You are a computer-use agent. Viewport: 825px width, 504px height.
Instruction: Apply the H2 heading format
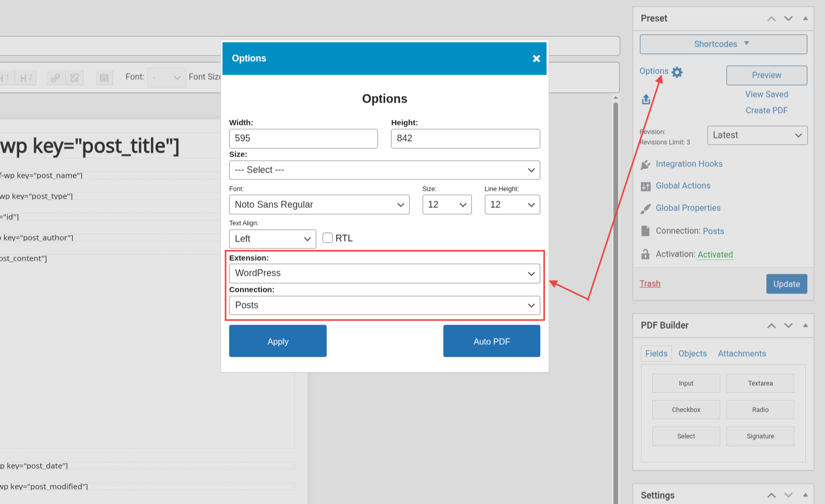[26, 78]
